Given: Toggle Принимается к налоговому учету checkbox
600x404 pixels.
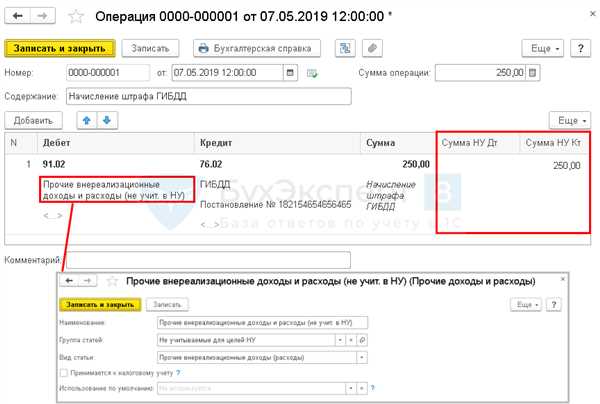Looking at the screenshot, I should (64, 373).
